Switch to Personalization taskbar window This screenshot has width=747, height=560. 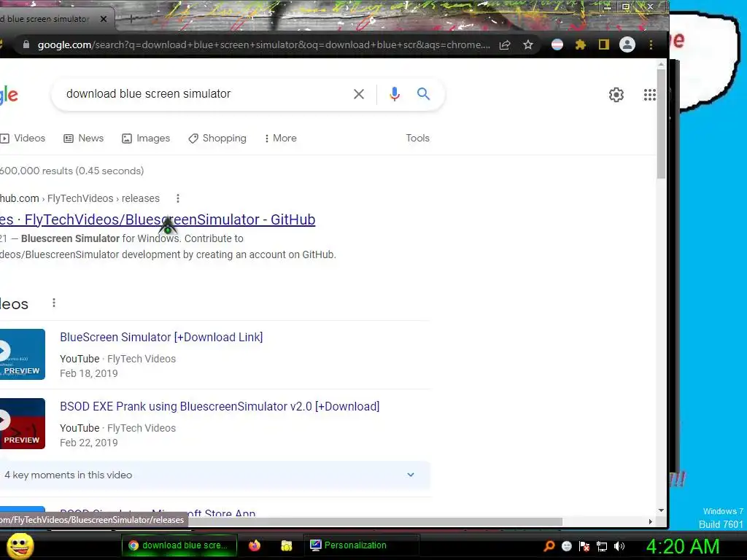point(362,545)
